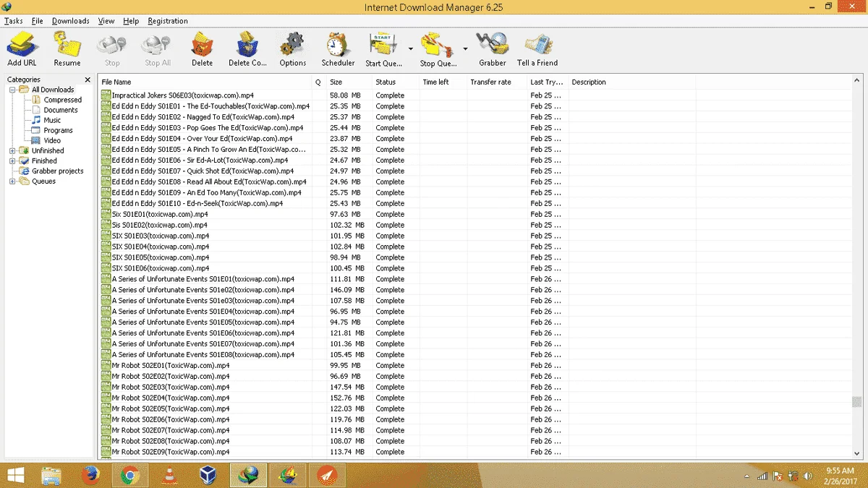The image size is (868, 488).
Task: Open the Help menu
Action: point(131,21)
